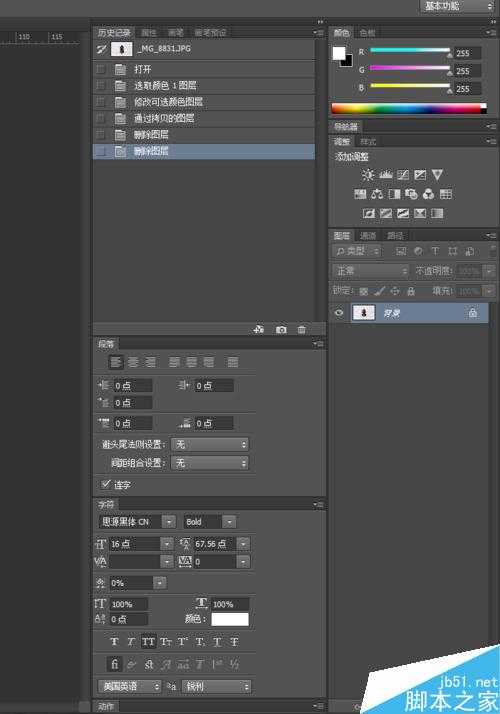Switch to the 路径 paths tab
Screen dimensions: 500x714
click(395, 235)
